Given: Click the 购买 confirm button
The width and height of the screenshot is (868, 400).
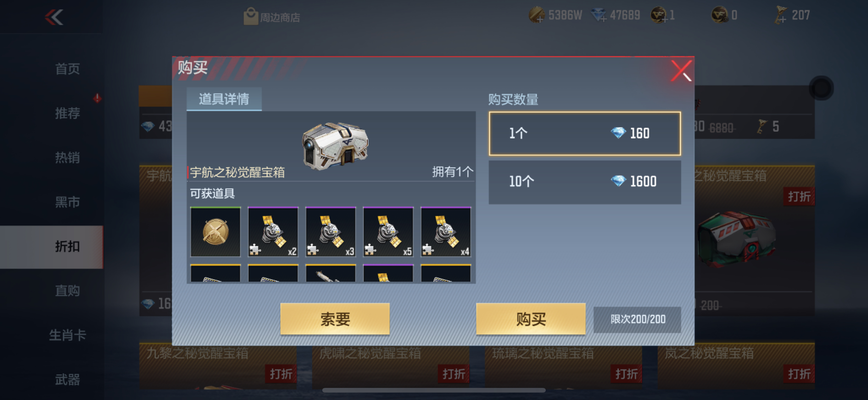Looking at the screenshot, I should click(x=531, y=319).
